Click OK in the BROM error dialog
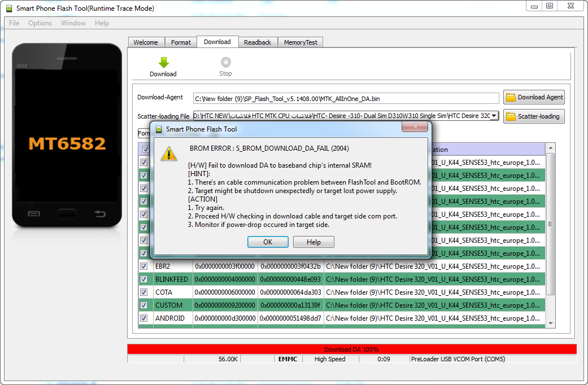The width and height of the screenshot is (588, 385). [268, 242]
